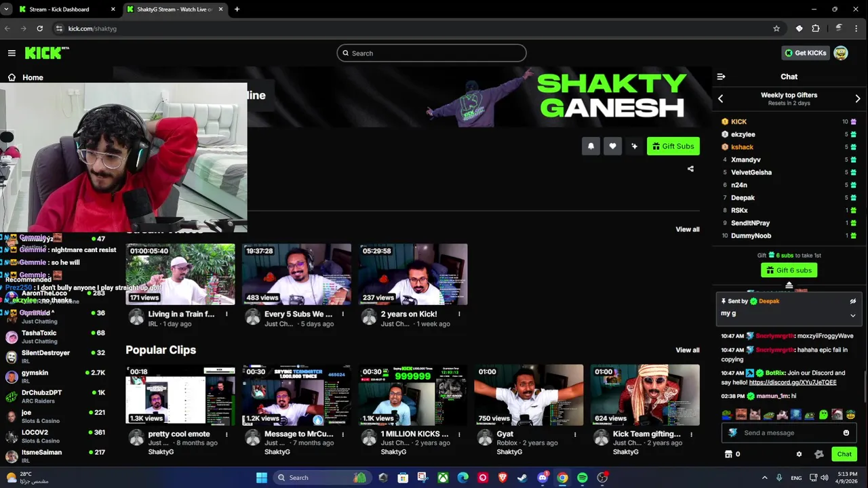Open options menu for Living in a Train
Screen dimensions: 868x488
point(226,314)
